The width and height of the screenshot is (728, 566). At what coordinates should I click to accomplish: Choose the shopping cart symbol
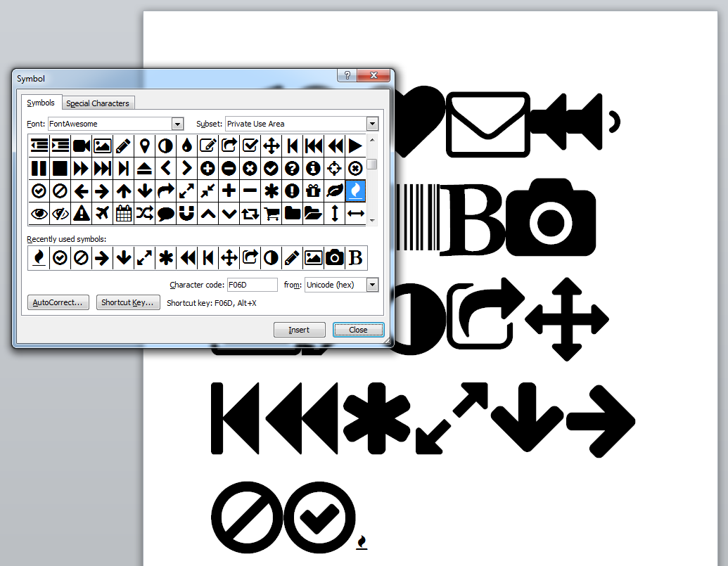271,213
